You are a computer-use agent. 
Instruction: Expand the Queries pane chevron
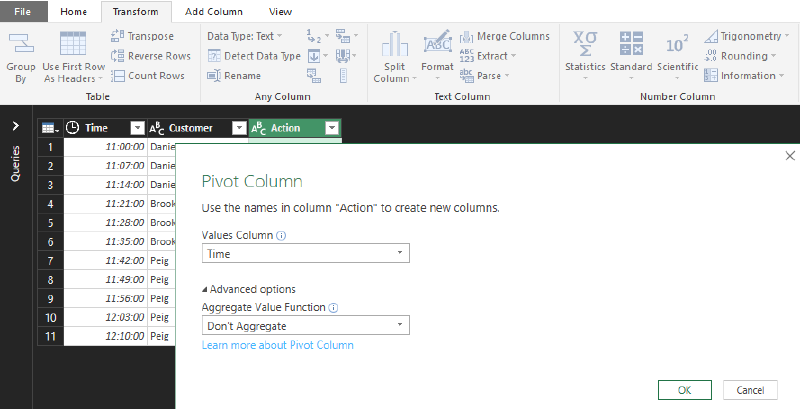click(x=16, y=125)
